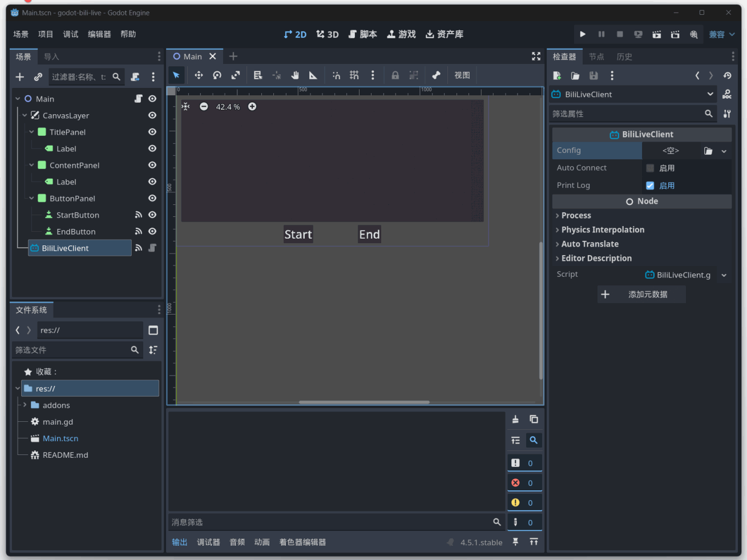Click the attach script icon in scene dock
Viewport: 747px width, 560px height.
click(x=135, y=76)
